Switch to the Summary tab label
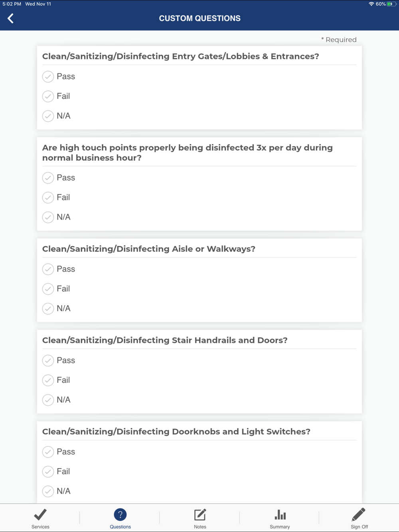 [x=280, y=527]
